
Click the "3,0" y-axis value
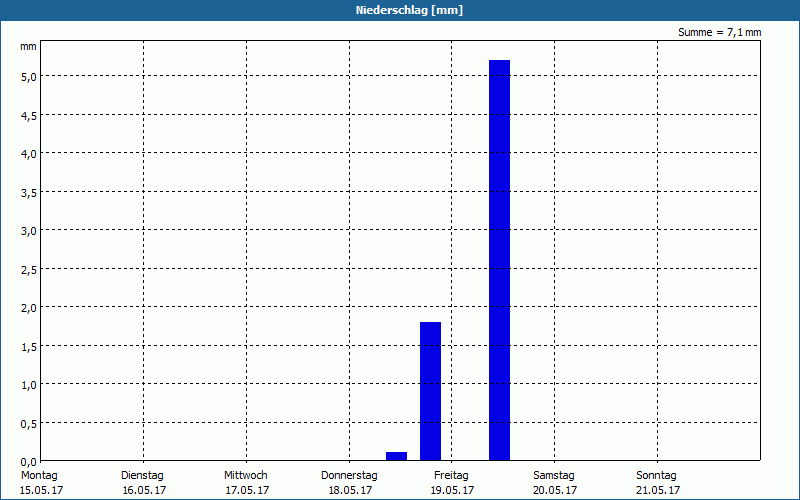click(28, 231)
